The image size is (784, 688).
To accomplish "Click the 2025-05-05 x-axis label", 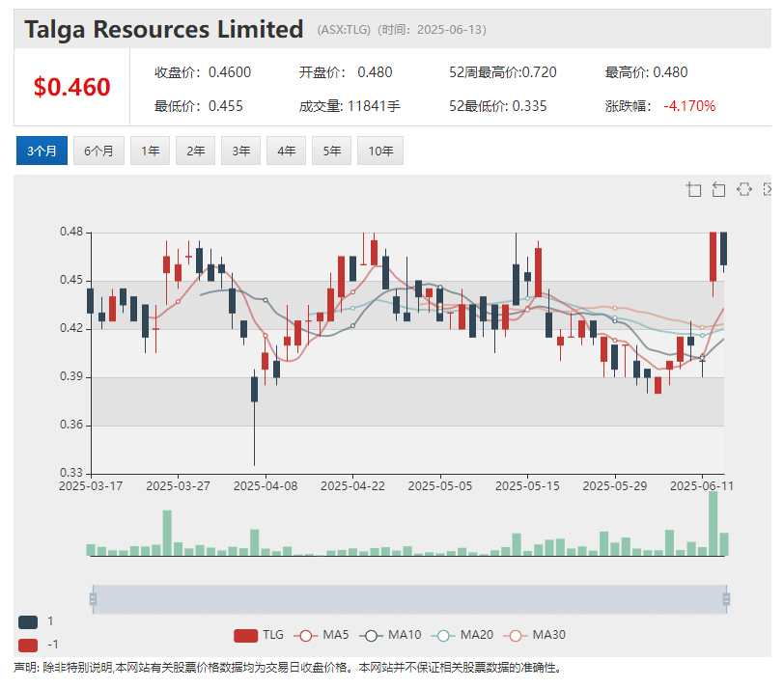I will click(x=440, y=486).
